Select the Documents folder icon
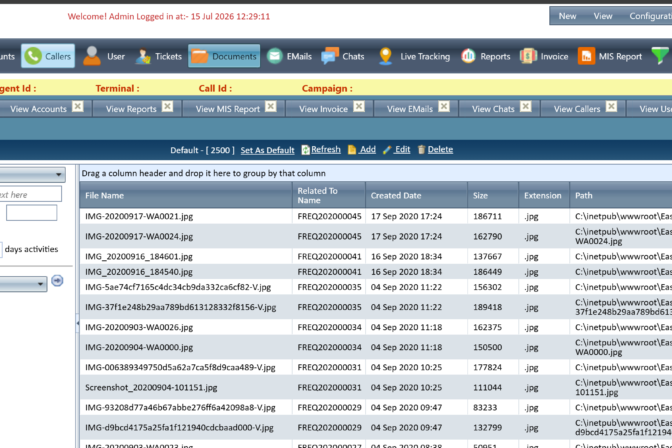This screenshot has height=448, width=672. pos(199,56)
